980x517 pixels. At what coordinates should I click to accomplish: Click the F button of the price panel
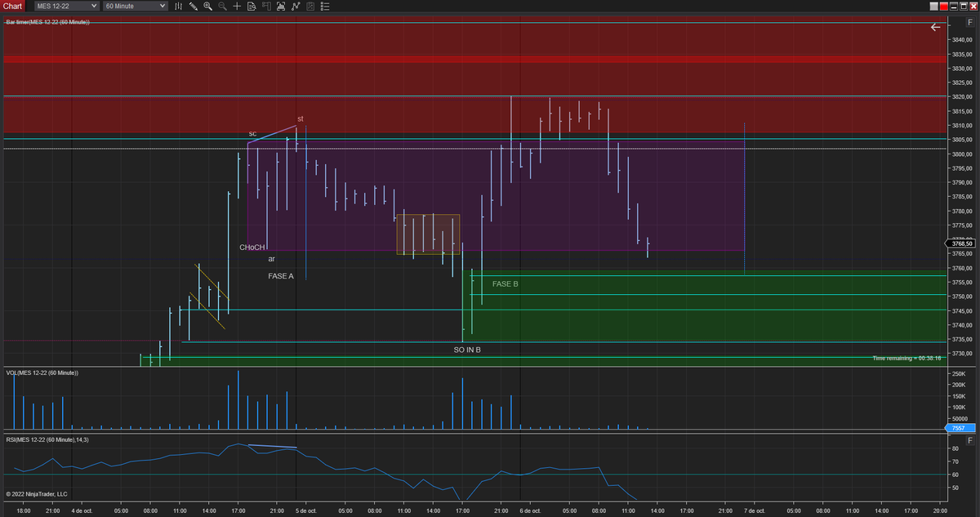[x=970, y=22]
